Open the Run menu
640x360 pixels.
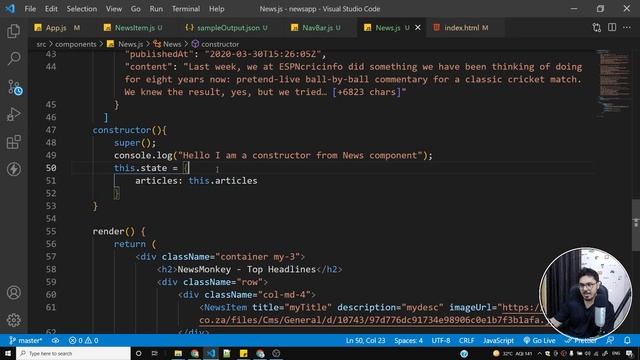pyautogui.click(x=156, y=9)
